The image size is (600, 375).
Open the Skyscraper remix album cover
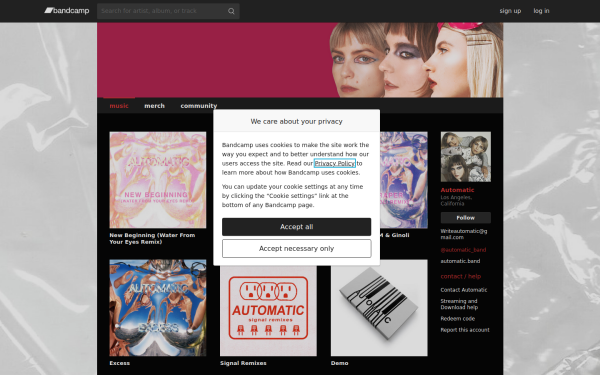(x=404, y=180)
